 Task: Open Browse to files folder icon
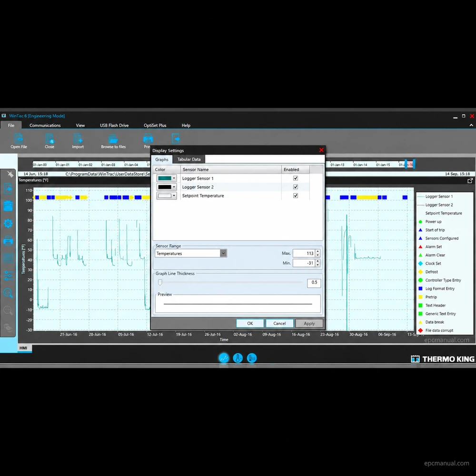pos(113,139)
